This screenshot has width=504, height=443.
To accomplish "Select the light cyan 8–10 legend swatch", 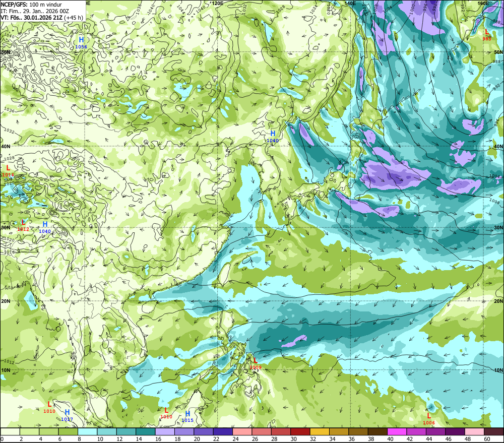I will click(x=87, y=431).
